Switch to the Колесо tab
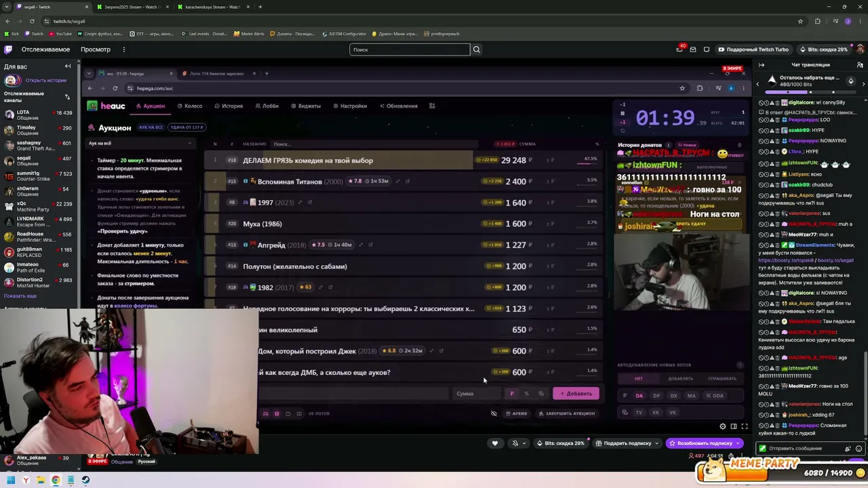 [x=190, y=106]
